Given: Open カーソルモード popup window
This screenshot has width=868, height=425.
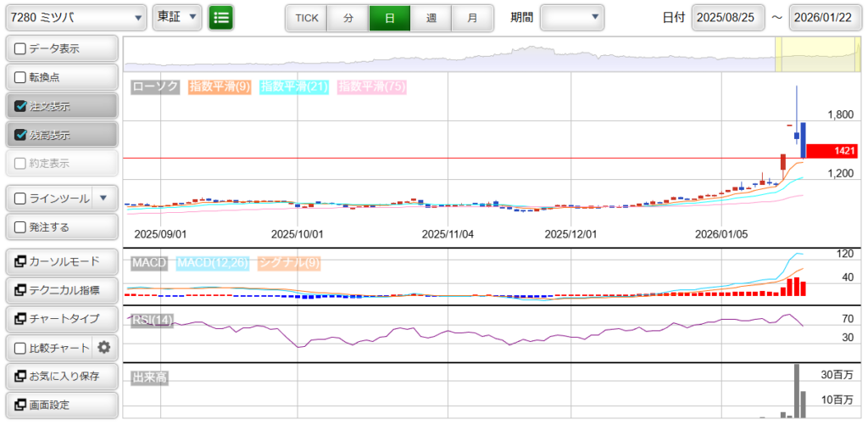Looking at the screenshot, I should pos(61,261).
